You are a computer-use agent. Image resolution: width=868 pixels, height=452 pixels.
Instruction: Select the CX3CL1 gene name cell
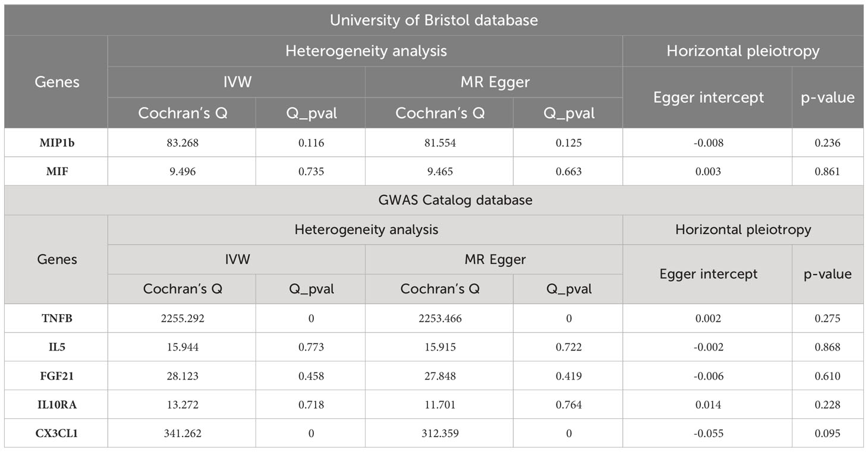[56, 434]
